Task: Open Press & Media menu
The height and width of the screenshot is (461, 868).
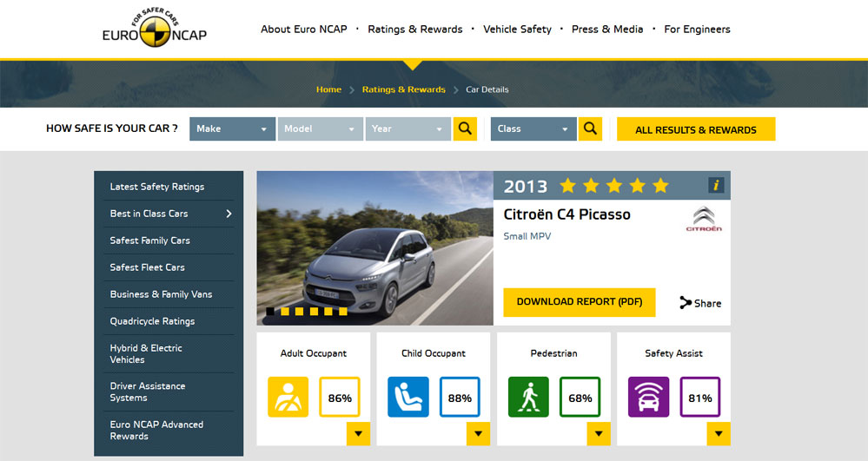Action: (607, 29)
